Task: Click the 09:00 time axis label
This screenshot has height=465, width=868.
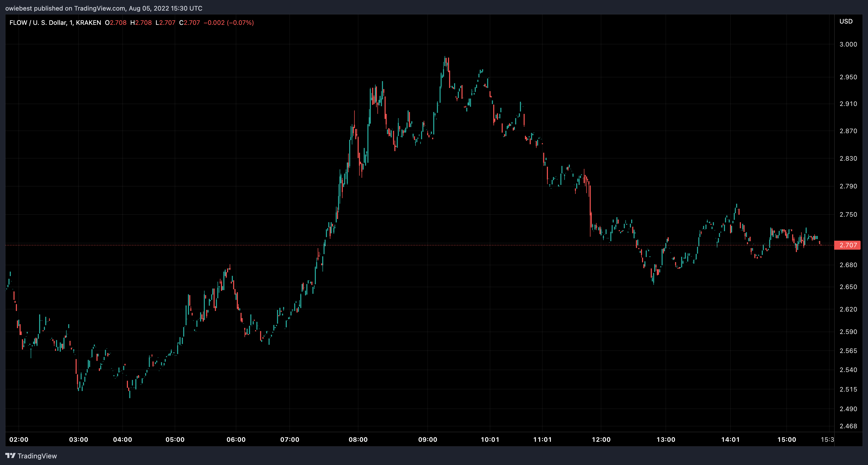Action: pos(428,439)
